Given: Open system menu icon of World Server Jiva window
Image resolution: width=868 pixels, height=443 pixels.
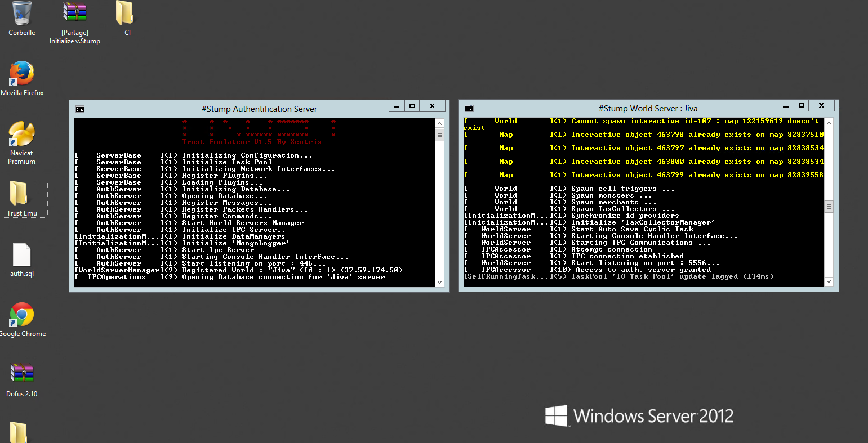Looking at the screenshot, I should [469, 109].
